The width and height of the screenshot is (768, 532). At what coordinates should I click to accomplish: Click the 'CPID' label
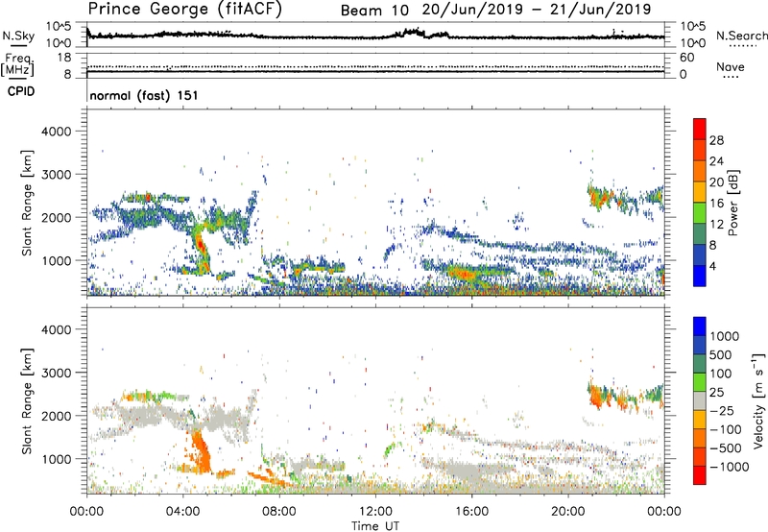(x=21, y=91)
